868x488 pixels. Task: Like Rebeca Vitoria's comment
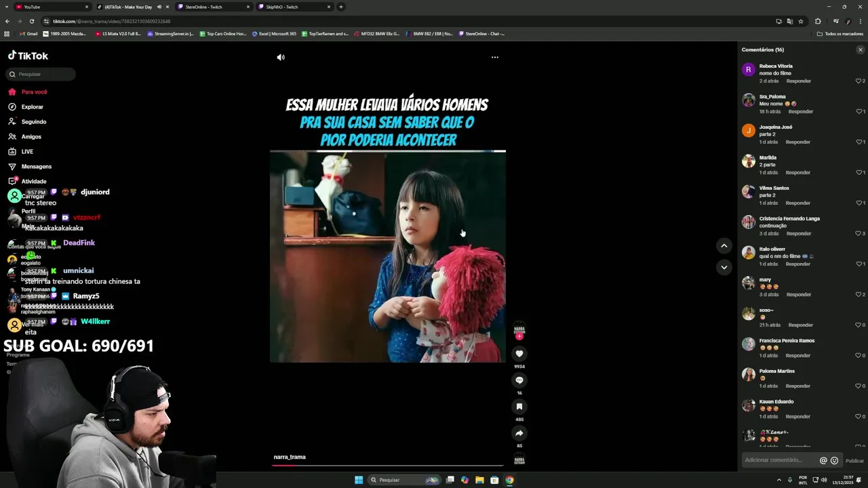click(x=859, y=81)
